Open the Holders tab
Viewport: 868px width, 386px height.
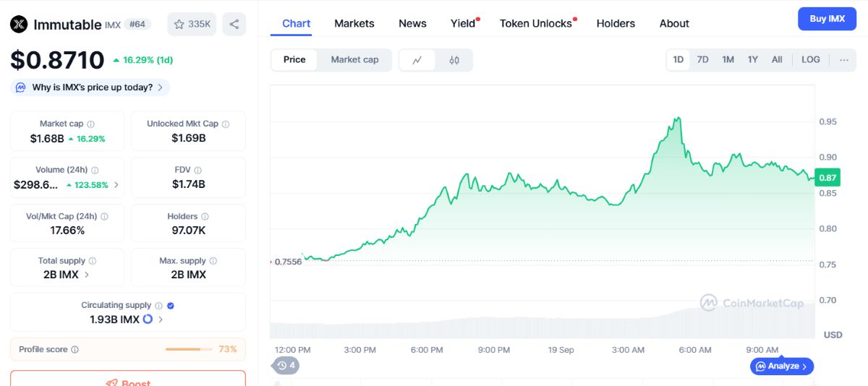click(616, 24)
